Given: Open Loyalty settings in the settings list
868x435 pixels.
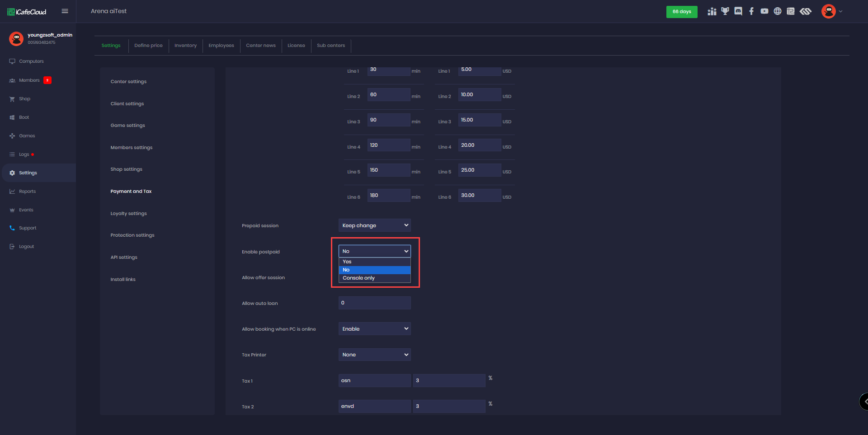Looking at the screenshot, I should [128, 214].
